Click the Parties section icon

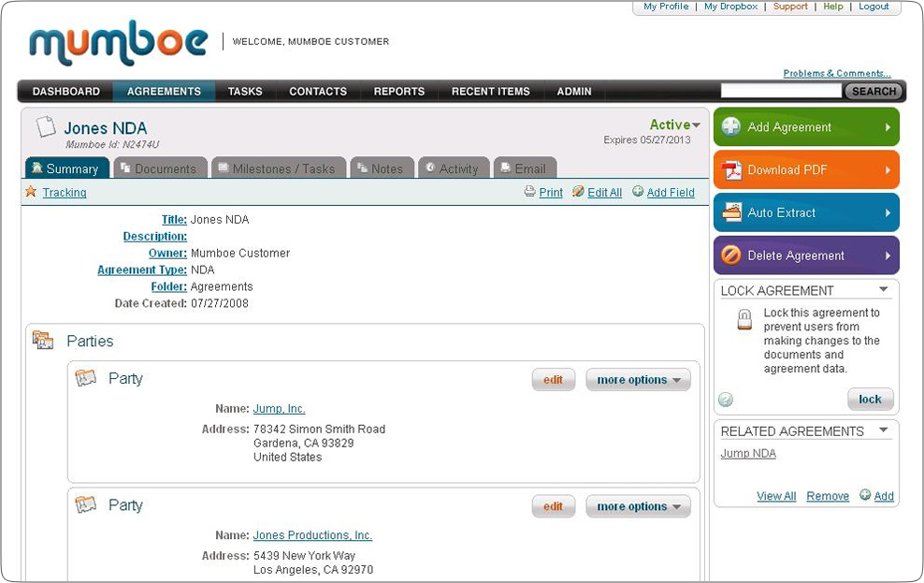click(x=42, y=340)
